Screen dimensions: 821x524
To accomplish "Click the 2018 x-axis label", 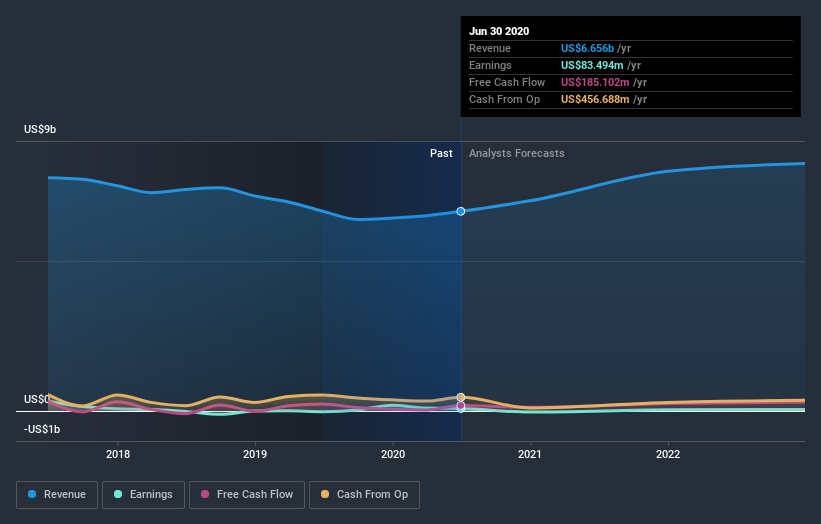I will pos(118,454).
